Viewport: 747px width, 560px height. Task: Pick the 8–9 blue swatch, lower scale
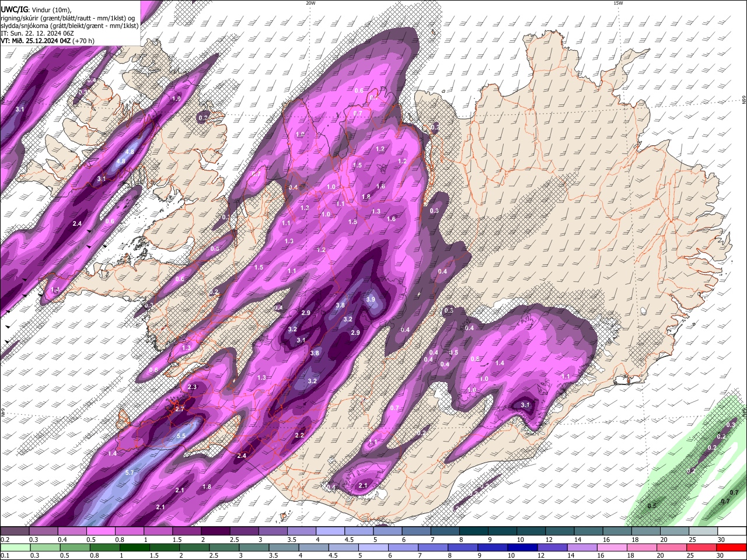coord(464,547)
